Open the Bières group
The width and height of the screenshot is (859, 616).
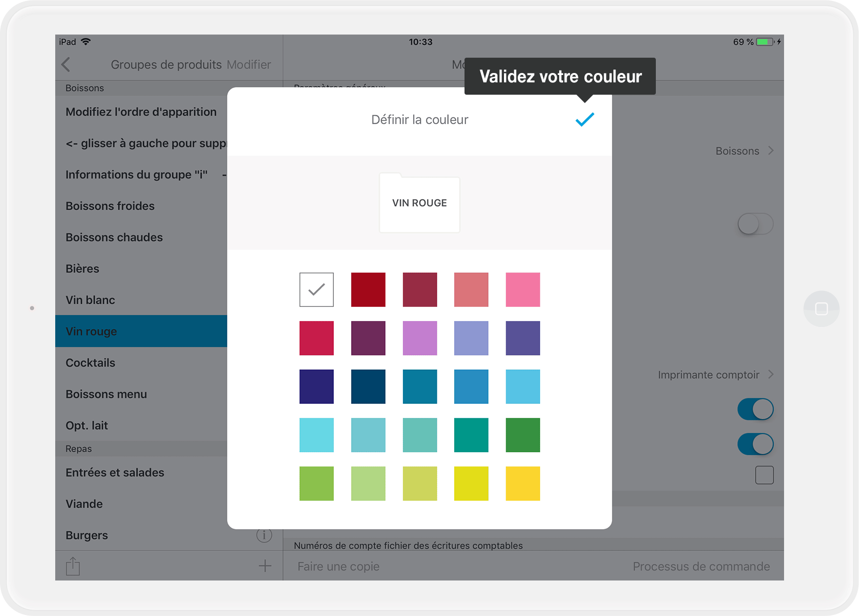pos(141,268)
